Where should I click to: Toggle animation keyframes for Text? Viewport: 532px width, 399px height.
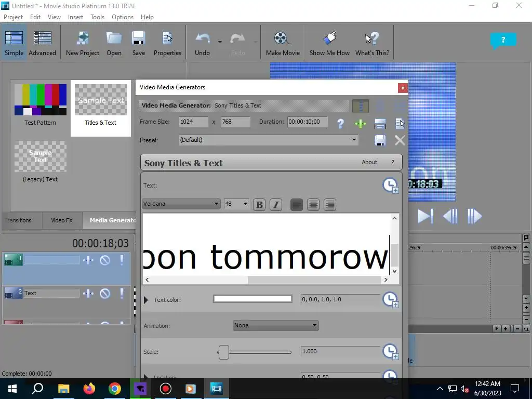390,185
